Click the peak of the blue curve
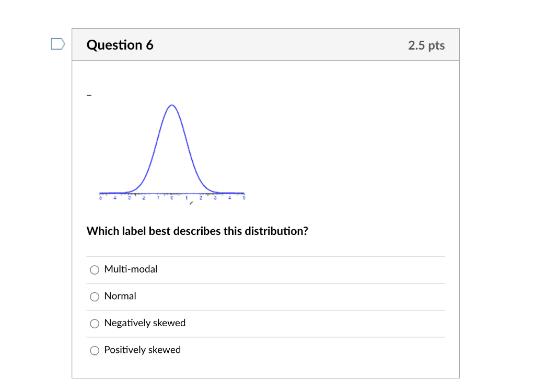The width and height of the screenshot is (535, 392). coord(171,105)
